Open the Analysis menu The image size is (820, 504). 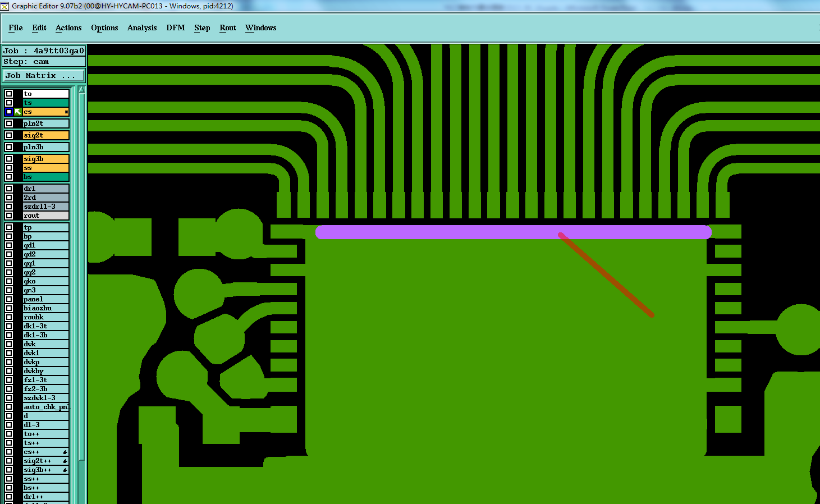[x=142, y=28]
